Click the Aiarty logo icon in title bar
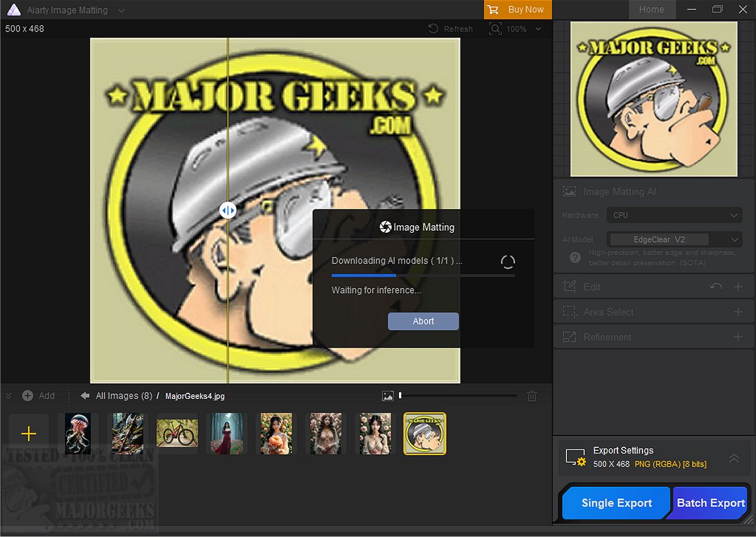Viewport: 756px width, 537px height. (x=13, y=10)
